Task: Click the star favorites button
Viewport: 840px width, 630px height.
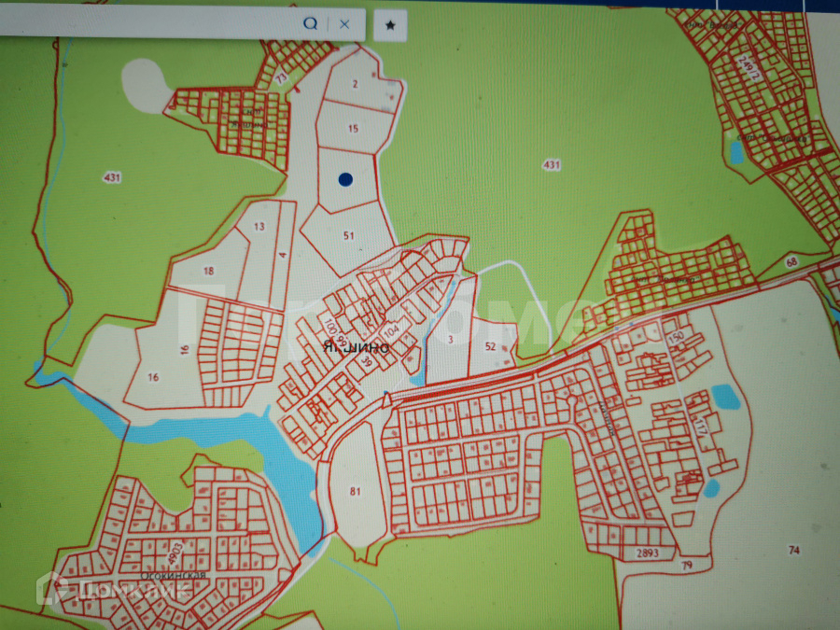Action: tap(390, 25)
